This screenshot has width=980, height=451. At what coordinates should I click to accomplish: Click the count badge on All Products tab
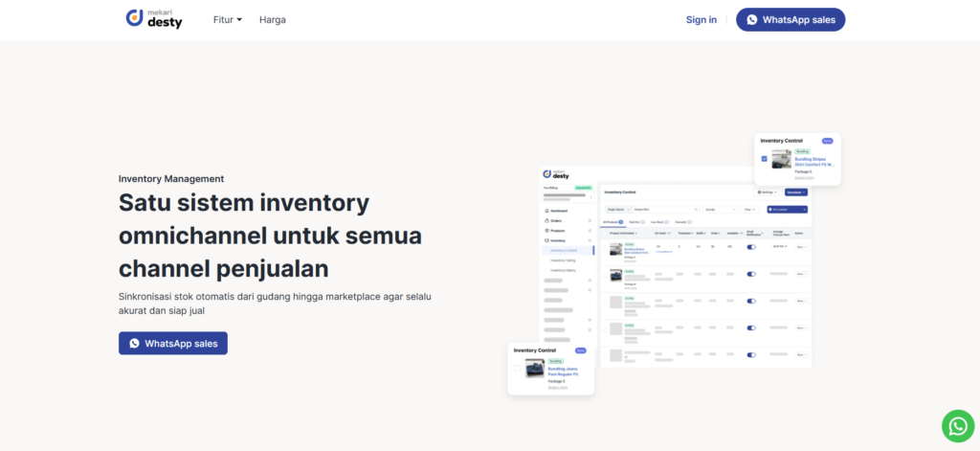click(620, 222)
